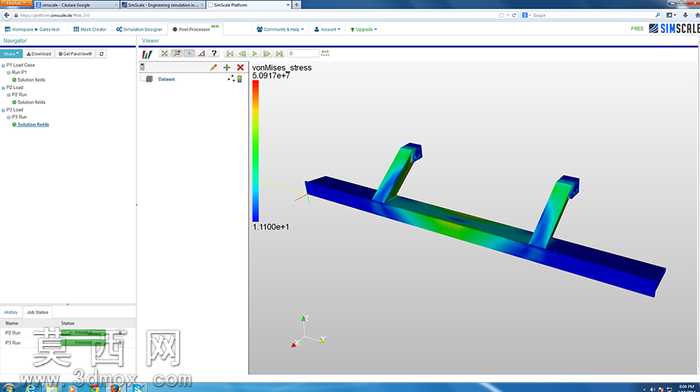The width and height of the screenshot is (700, 392).
Task: Click the reset view crossed-arrows icon
Action: point(164,54)
